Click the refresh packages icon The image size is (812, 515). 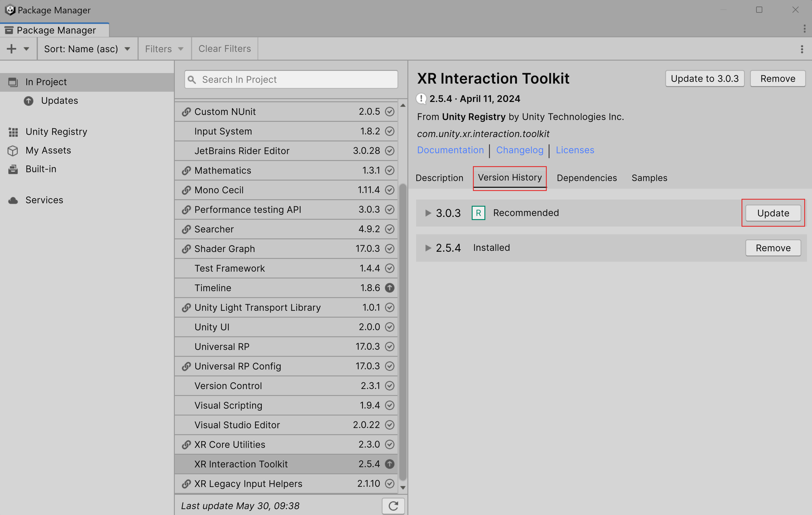393,506
